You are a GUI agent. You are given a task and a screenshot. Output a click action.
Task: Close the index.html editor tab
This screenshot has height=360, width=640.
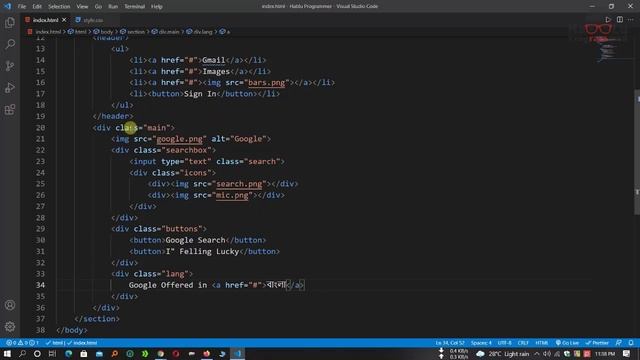(x=64, y=20)
